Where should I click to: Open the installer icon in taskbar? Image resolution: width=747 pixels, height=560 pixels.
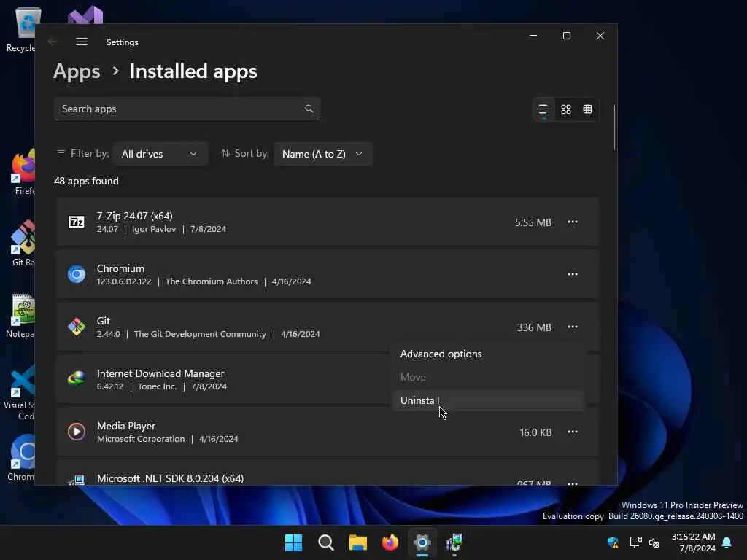pos(454,542)
